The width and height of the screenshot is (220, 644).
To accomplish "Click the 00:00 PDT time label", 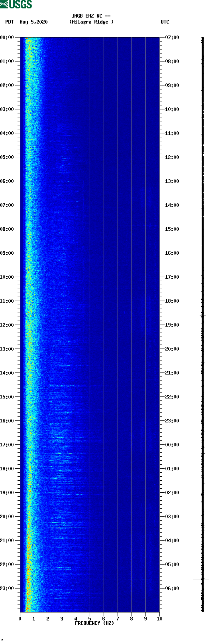I will tap(7, 38).
